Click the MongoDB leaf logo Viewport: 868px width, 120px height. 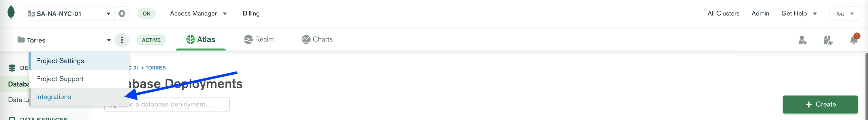click(11, 13)
